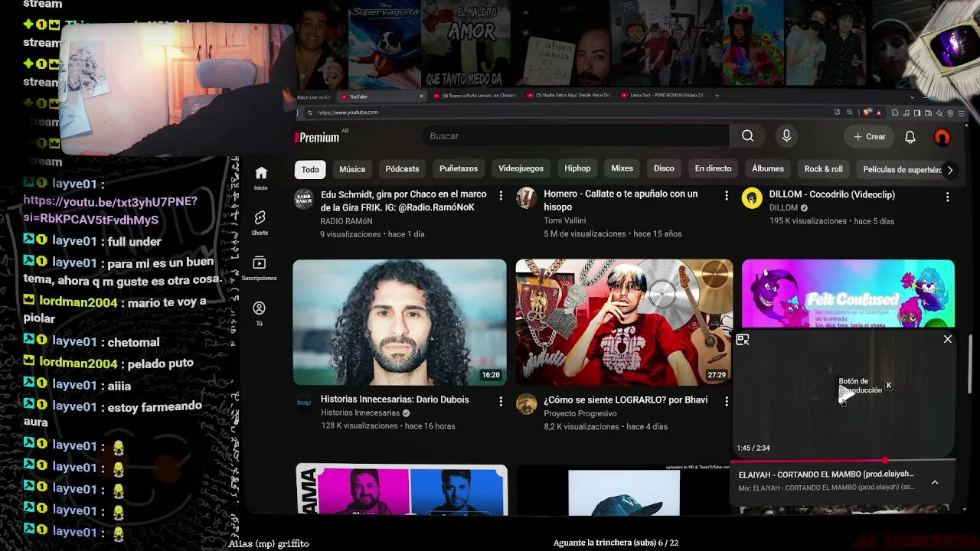Click the search magnifier button
980x551 pixels.
coord(748,136)
